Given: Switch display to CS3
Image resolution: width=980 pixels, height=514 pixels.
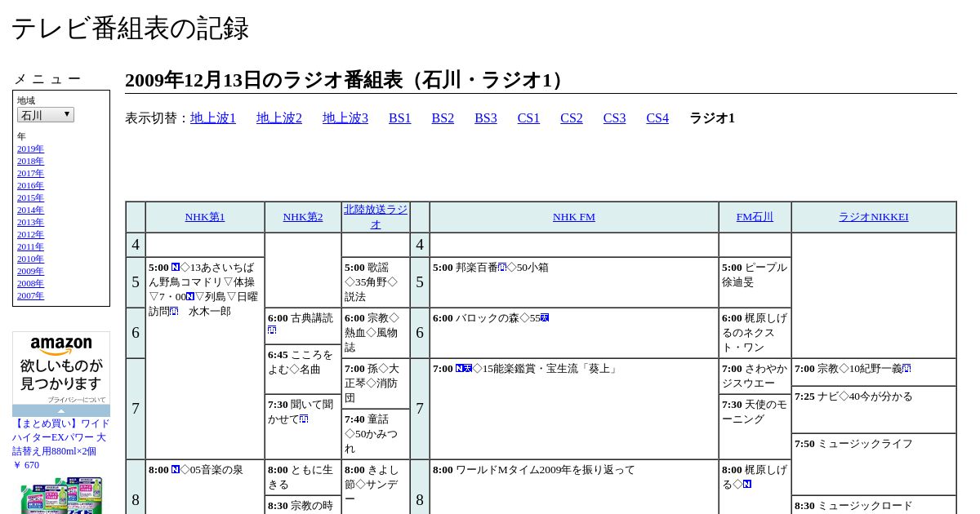Looking at the screenshot, I should point(614,118).
